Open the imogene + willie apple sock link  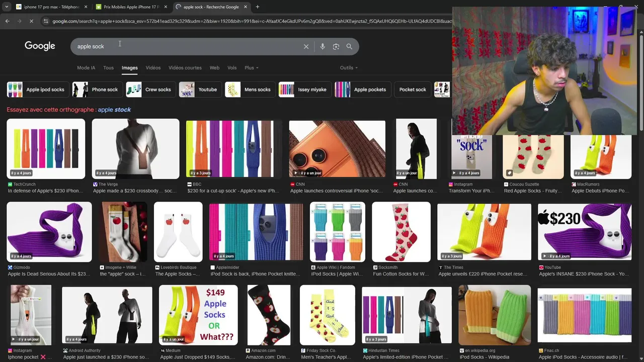point(123,274)
